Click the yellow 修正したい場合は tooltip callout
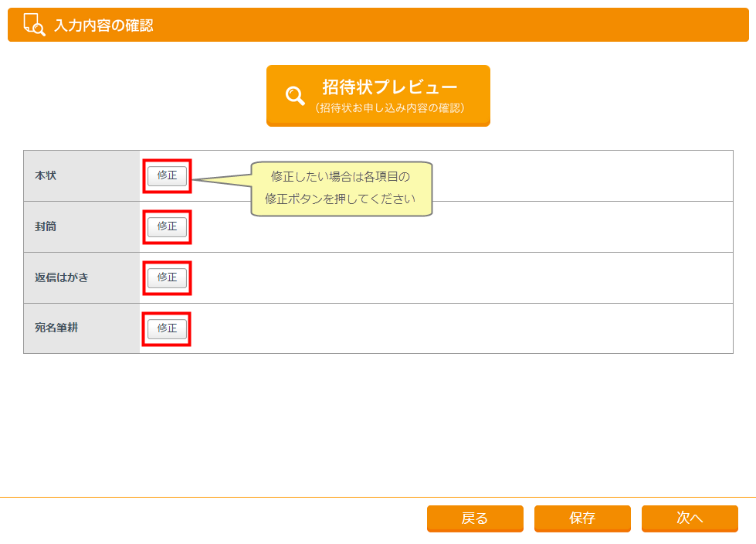Viewport: 756px width, 544px height. pos(341,188)
